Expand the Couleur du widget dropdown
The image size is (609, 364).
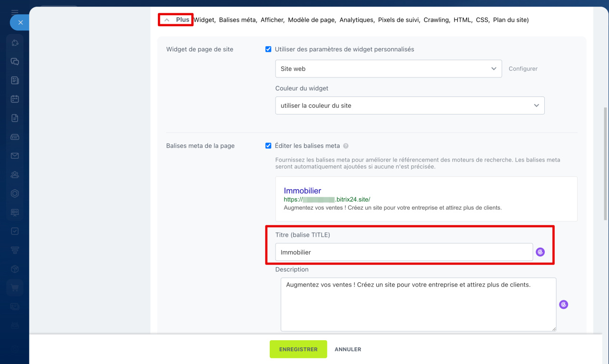coord(410,105)
